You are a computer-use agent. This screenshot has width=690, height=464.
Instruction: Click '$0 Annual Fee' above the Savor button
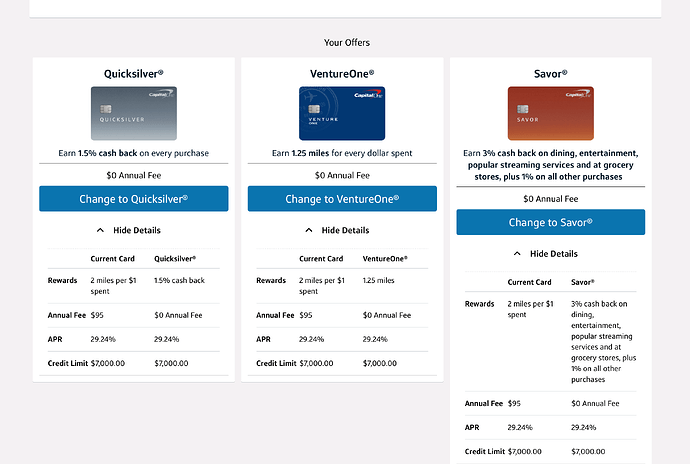(x=551, y=199)
